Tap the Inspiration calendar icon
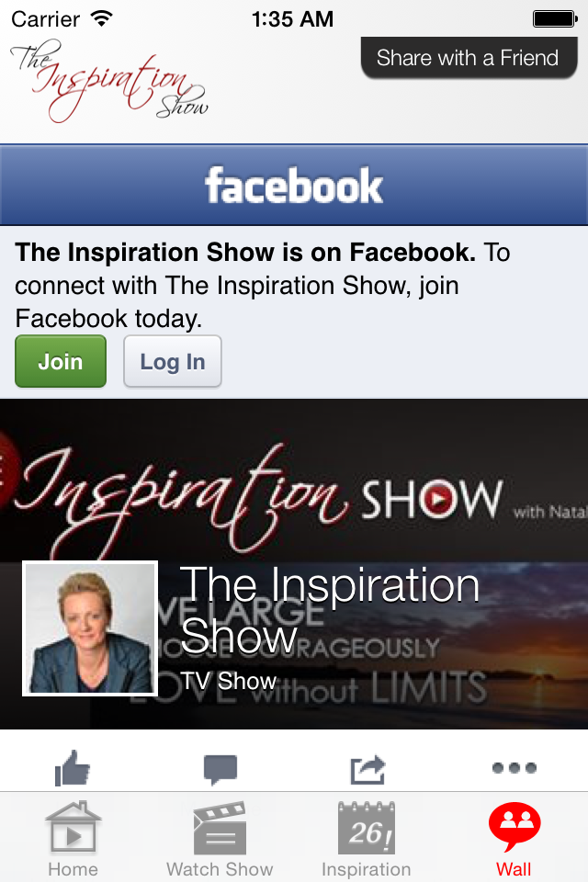 (x=367, y=828)
